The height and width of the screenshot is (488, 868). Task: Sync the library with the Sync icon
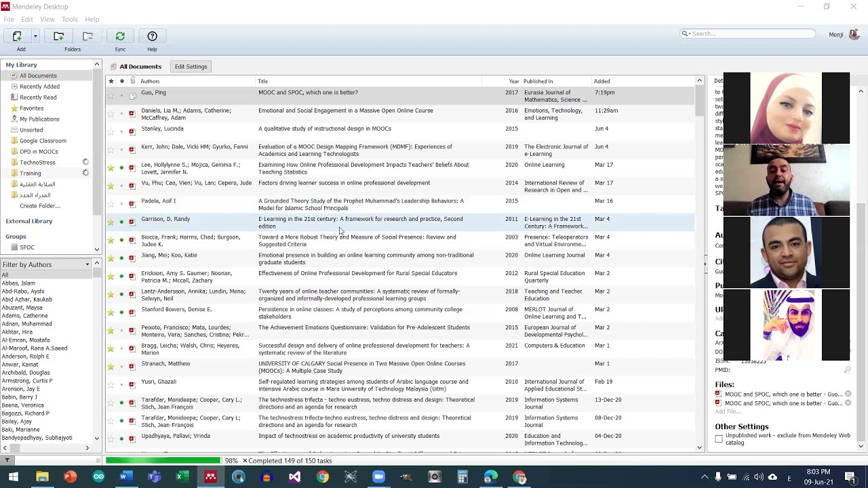tap(120, 36)
